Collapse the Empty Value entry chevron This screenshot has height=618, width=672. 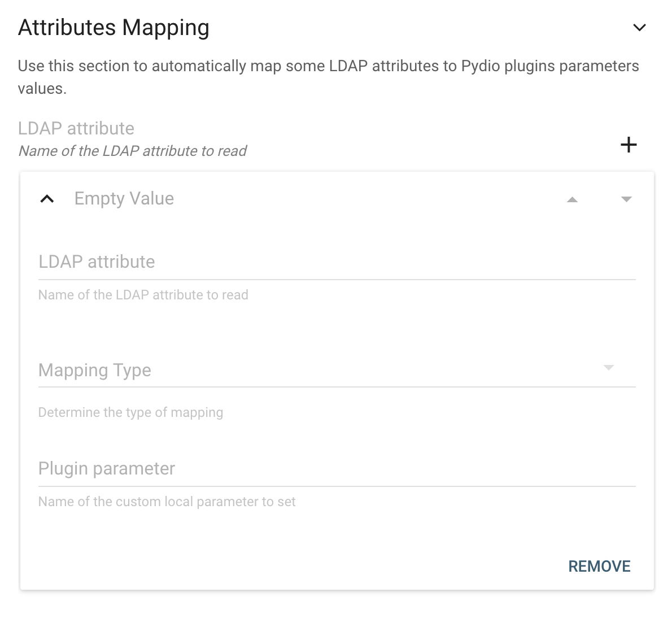click(x=47, y=199)
